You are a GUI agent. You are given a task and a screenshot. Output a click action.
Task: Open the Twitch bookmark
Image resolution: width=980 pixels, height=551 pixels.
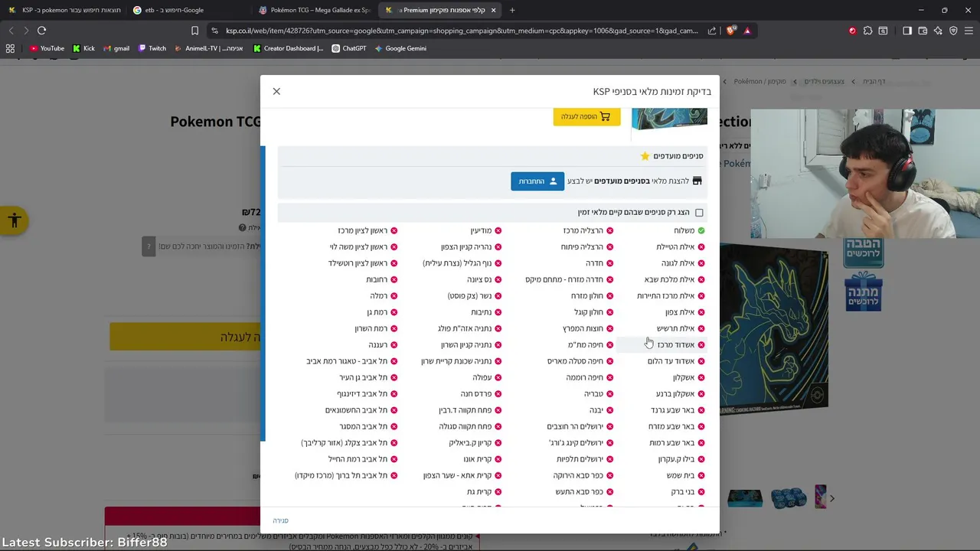(x=152, y=48)
